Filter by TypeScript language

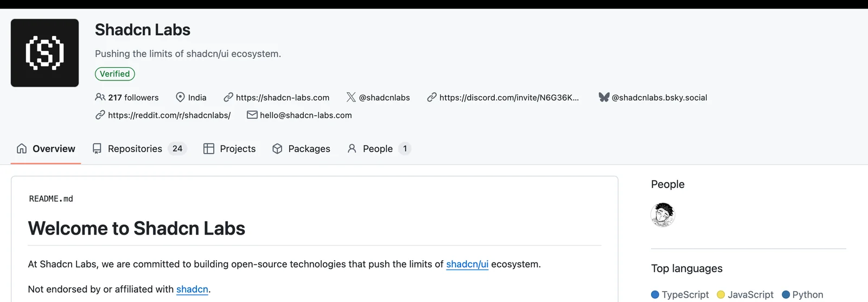point(680,294)
